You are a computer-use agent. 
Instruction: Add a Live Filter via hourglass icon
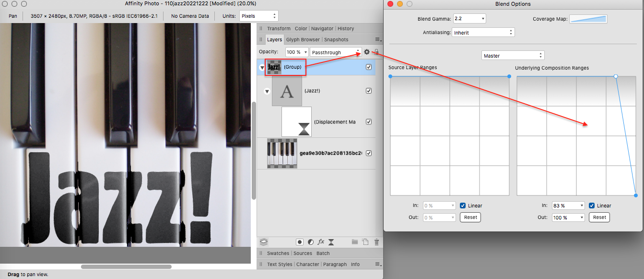pos(331,242)
